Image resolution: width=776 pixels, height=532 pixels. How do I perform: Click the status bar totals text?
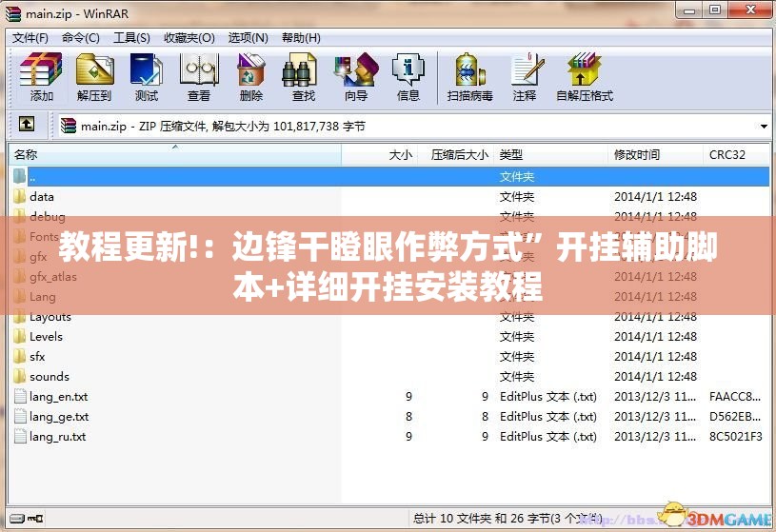click(507, 519)
